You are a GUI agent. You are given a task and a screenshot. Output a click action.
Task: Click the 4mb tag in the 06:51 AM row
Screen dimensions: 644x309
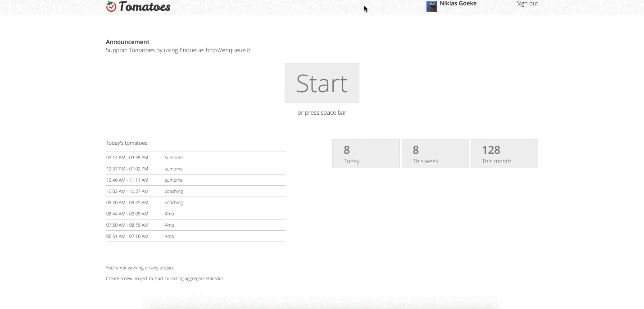click(x=169, y=237)
